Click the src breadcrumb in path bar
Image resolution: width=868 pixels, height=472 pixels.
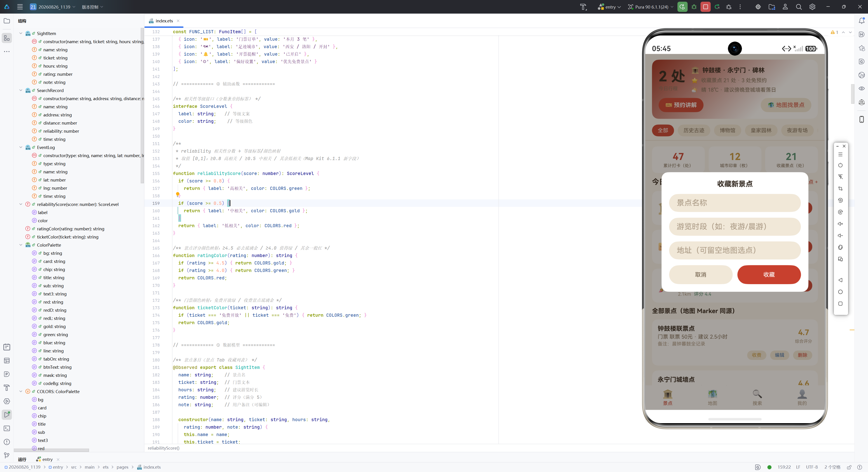74,467
